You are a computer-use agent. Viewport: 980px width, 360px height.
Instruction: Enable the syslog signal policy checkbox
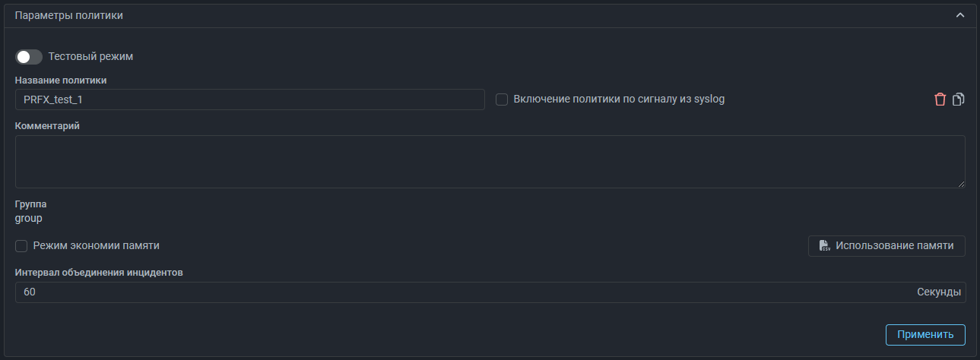tap(502, 99)
